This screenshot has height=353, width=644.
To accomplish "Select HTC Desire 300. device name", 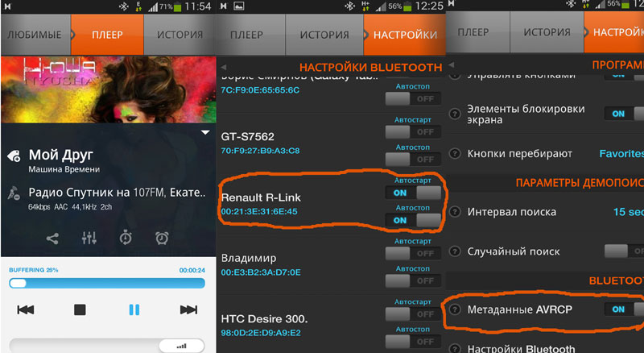I will [x=264, y=319].
